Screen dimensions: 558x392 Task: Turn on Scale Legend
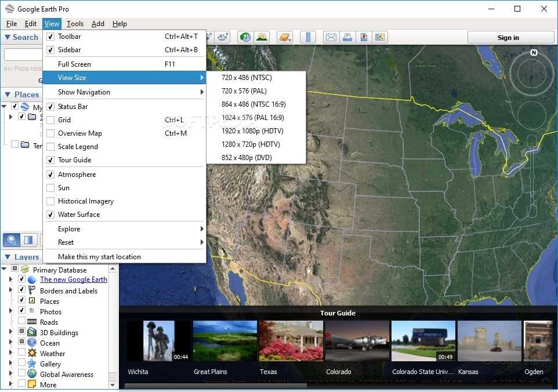pos(50,147)
